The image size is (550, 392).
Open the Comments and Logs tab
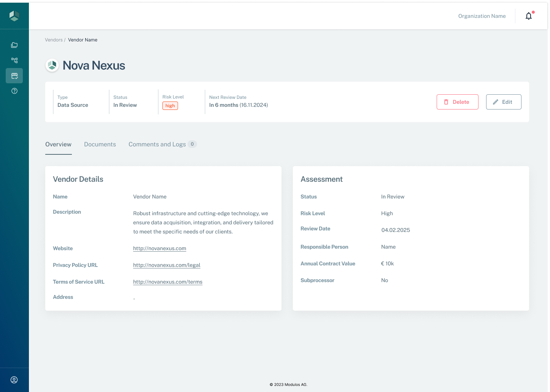tap(157, 144)
